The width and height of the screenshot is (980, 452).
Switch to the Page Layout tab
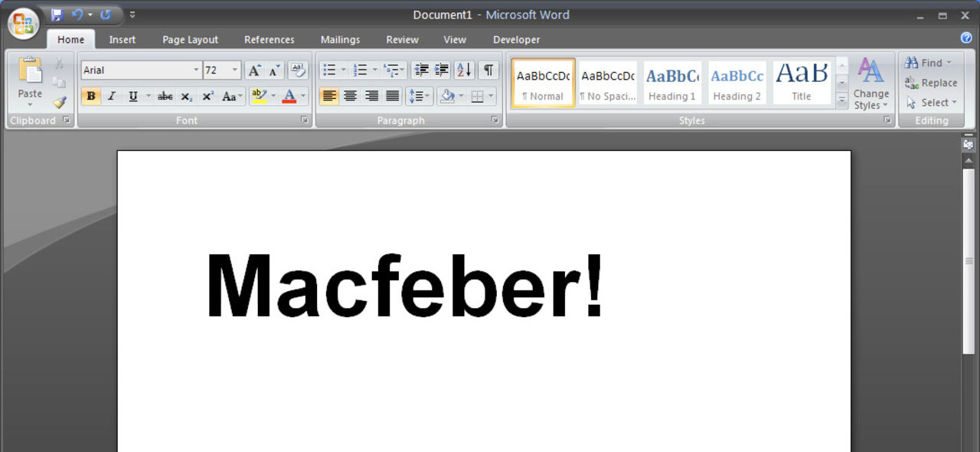coord(190,40)
